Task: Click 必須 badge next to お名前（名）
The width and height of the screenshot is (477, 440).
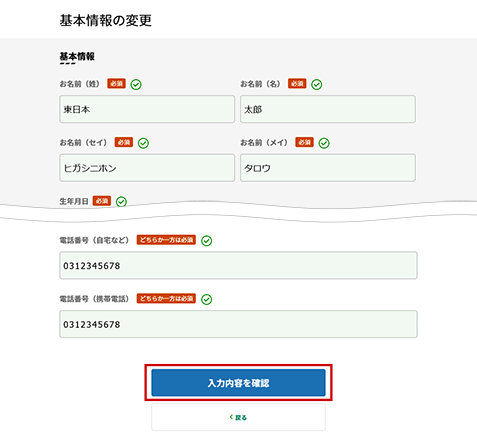Action: pos(297,83)
